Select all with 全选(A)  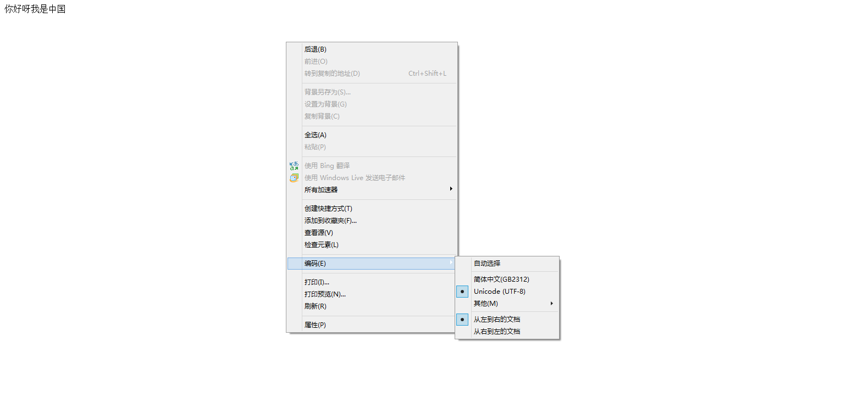click(x=372, y=135)
